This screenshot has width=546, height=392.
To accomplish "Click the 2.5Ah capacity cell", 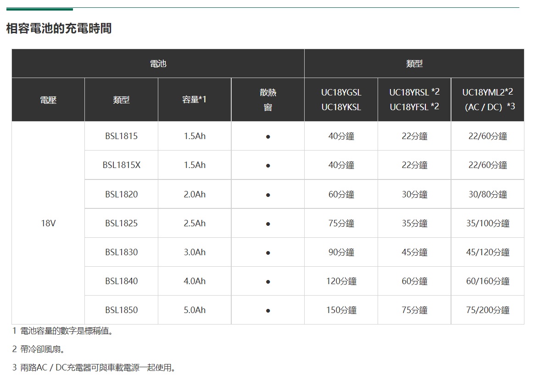I will coord(195,223).
